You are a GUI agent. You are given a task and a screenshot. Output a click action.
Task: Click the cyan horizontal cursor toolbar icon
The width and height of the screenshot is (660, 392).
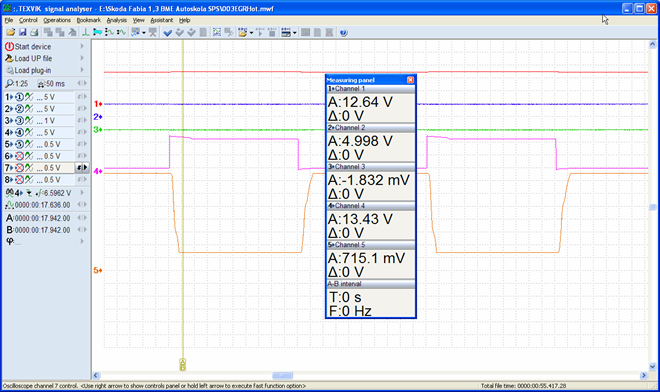click(97, 32)
